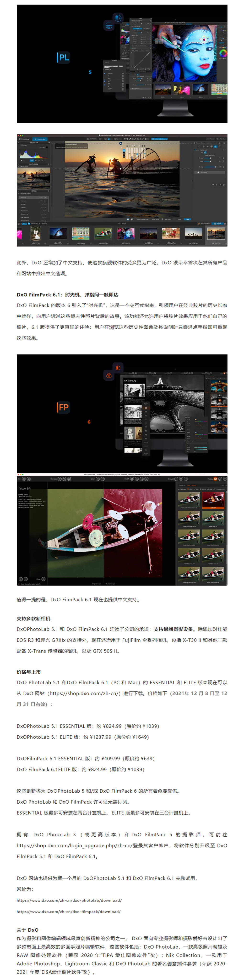The width and height of the screenshot is (239, 980).
Task: Click the heading '支持多款新相机'
Action: [x=33, y=619]
